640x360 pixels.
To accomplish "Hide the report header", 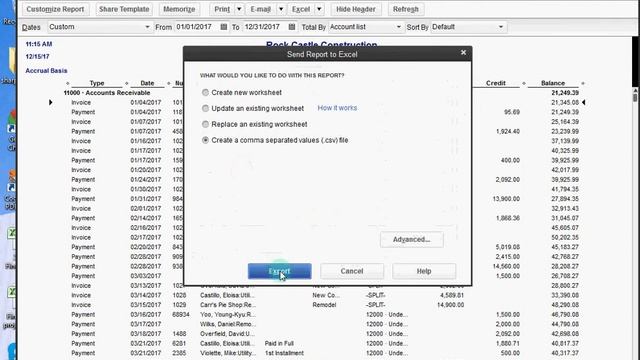I will 356,9.
